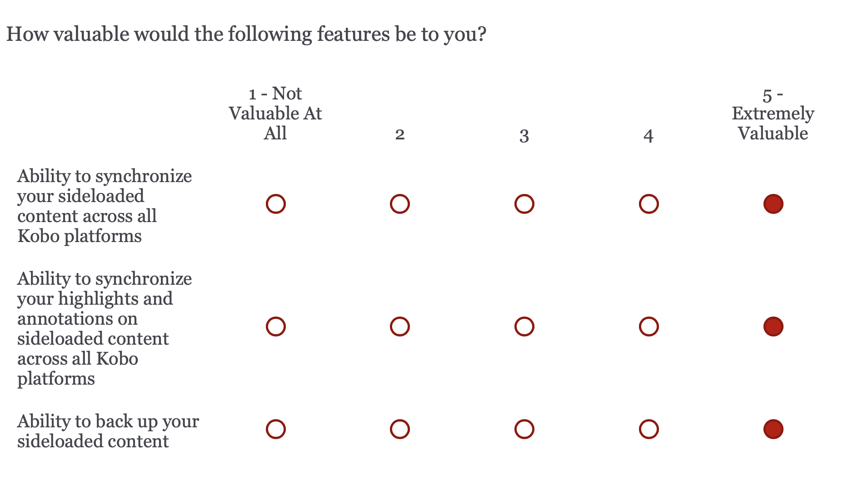This screenshot has height=485, width=868.
Task: Rate back up sideloaded content as 3
Action: [x=524, y=429]
